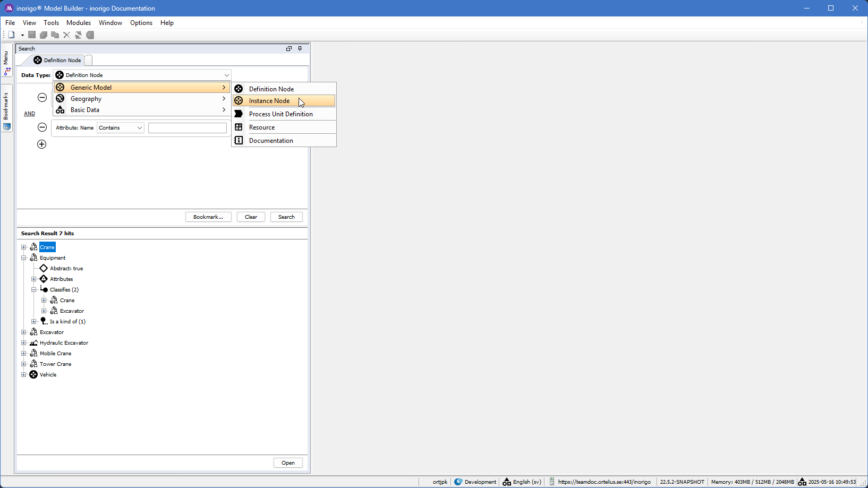868x488 pixels.
Task: Click the Bookmarks side panel icon
Action: [x=6, y=127]
